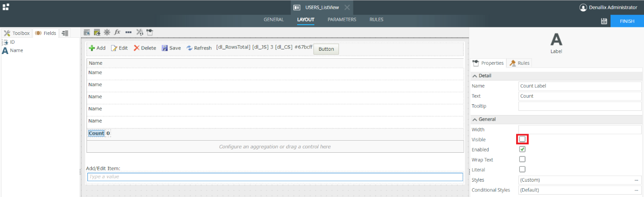
Task: Click the Tooltip input field
Action: (x=579, y=106)
